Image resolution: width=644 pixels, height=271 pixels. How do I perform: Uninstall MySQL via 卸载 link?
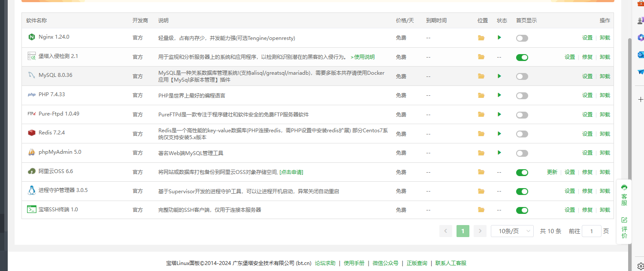click(605, 76)
